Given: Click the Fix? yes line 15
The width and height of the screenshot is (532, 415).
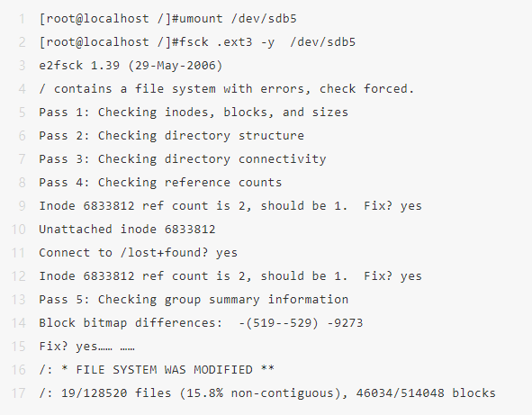Looking at the screenshot, I should point(86,347).
